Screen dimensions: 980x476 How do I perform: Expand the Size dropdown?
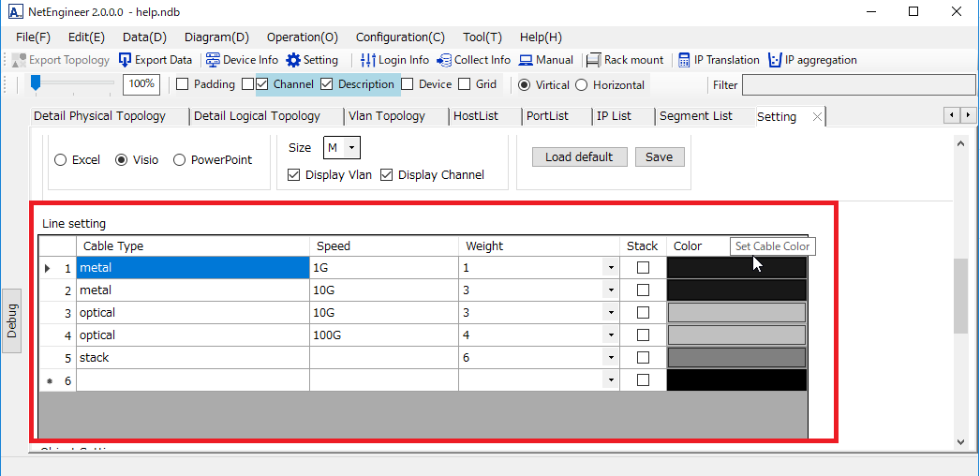tap(350, 148)
